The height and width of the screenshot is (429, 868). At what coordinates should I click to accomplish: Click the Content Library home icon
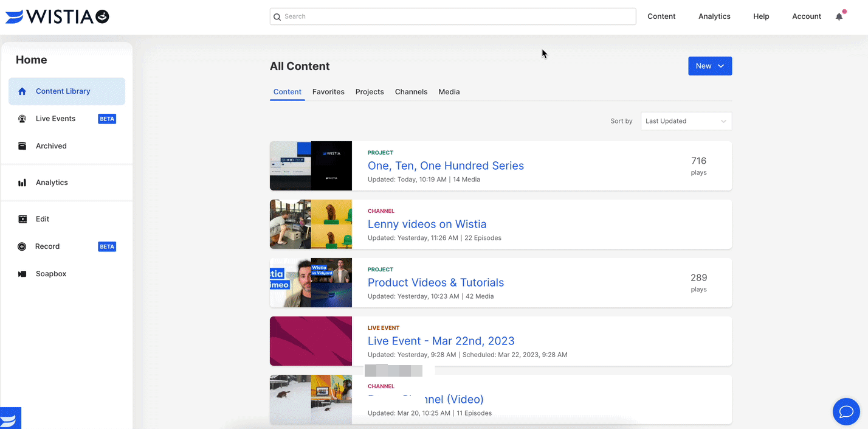click(22, 91)
